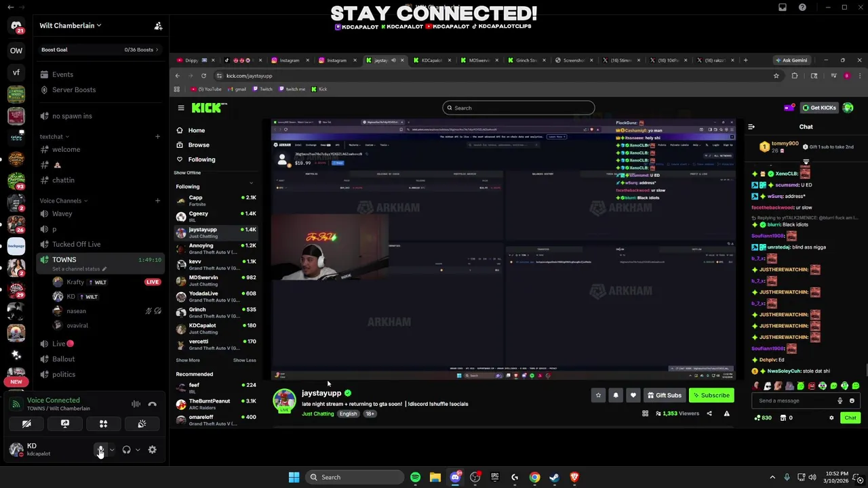Collapse Kick Following list chevron

click(251, 183)
